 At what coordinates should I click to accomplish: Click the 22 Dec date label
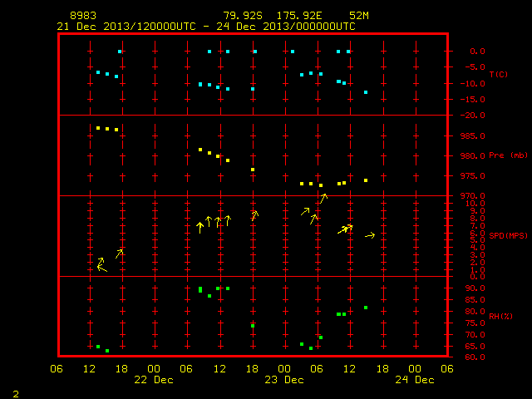pos(154,380)
